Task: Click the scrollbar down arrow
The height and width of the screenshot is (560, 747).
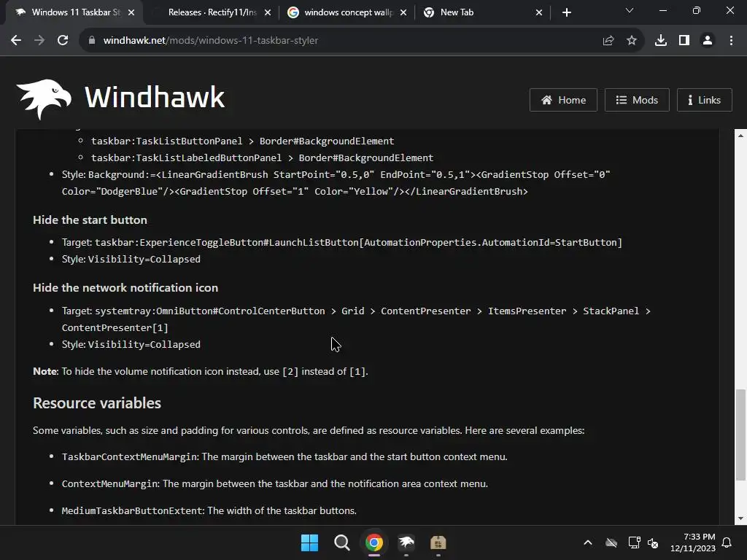Action: click(x=740, y=518)
